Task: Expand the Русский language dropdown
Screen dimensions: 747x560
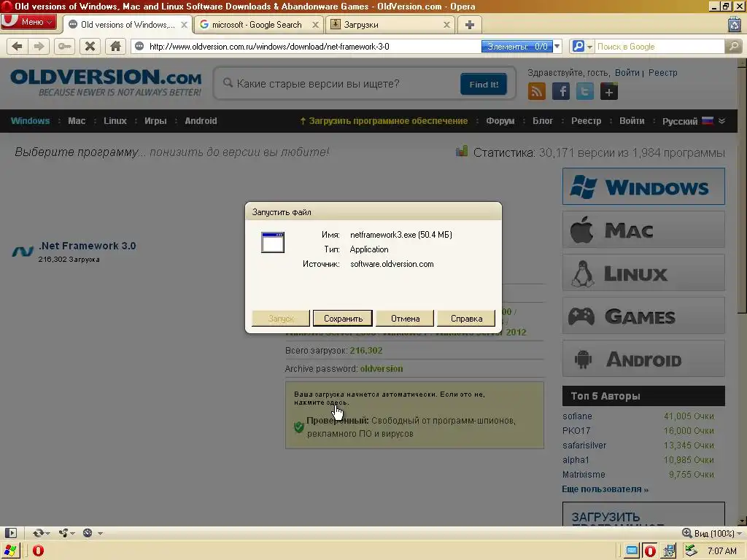Action: (694, 121)
